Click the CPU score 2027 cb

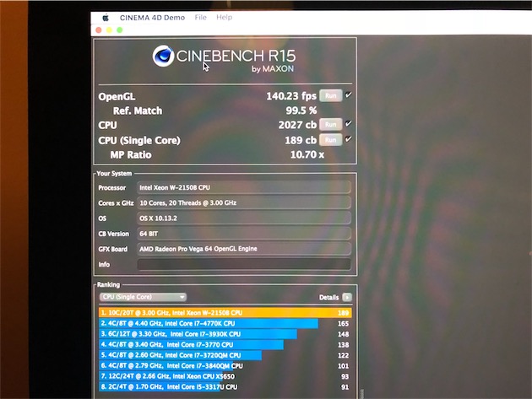point(297,125)
